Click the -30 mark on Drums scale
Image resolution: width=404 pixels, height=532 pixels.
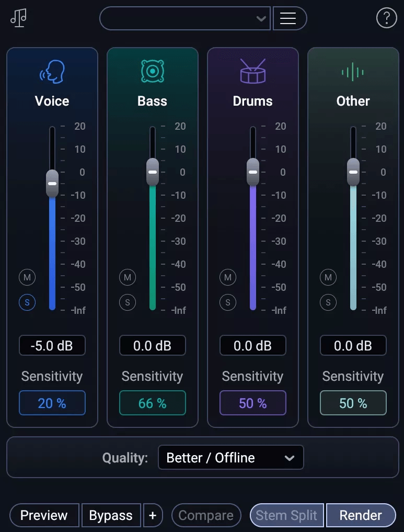pyautogui.click(x=279, y=241)
